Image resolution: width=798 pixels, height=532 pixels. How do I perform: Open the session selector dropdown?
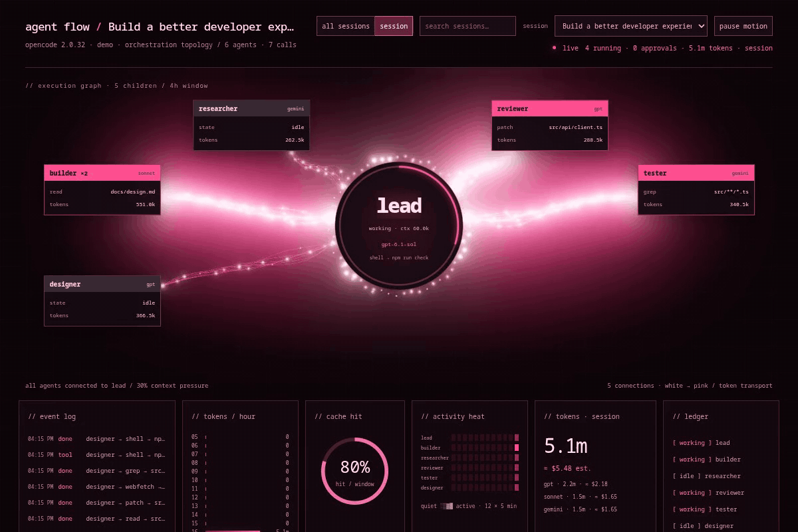pyautogui.click(x=631, y=26)
